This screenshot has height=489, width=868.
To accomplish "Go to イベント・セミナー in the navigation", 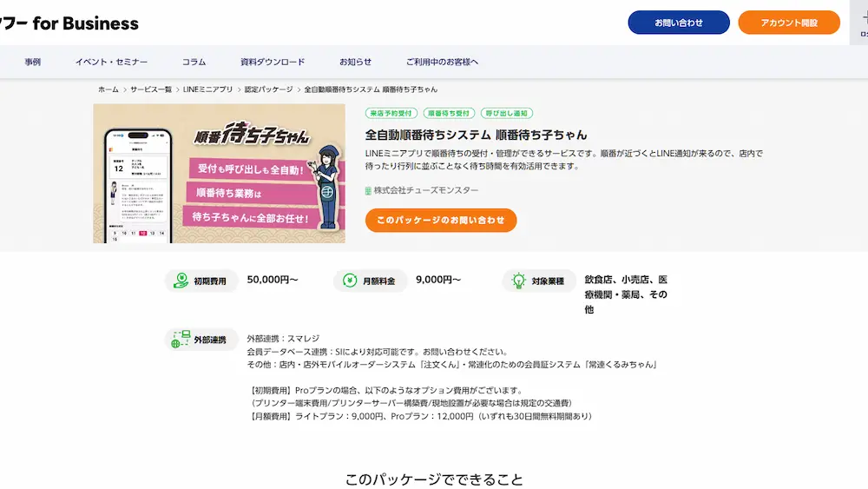I will coord(111,63).
